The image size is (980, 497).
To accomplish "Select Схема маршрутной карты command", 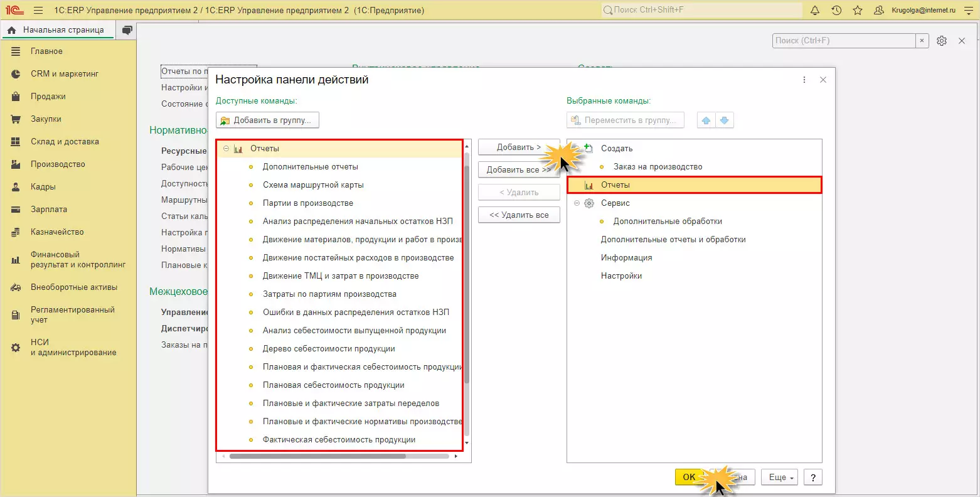I will (x=313, y=185).
